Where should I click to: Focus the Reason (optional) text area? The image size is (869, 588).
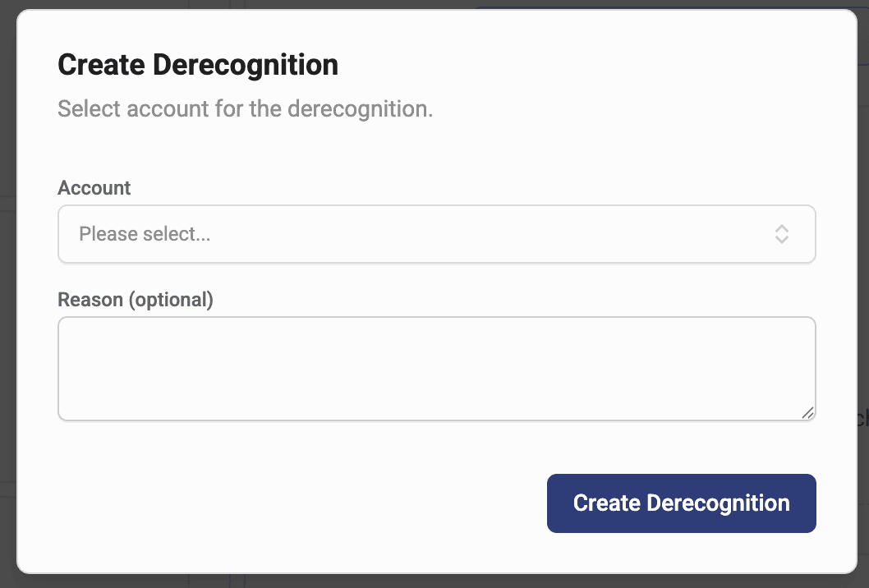point(435,368)
